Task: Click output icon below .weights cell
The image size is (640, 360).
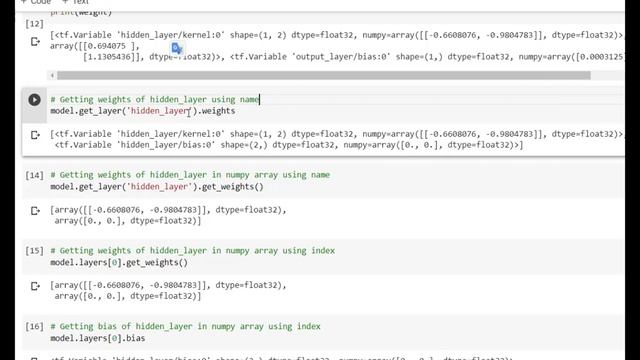Action: [x=35, y=135]
